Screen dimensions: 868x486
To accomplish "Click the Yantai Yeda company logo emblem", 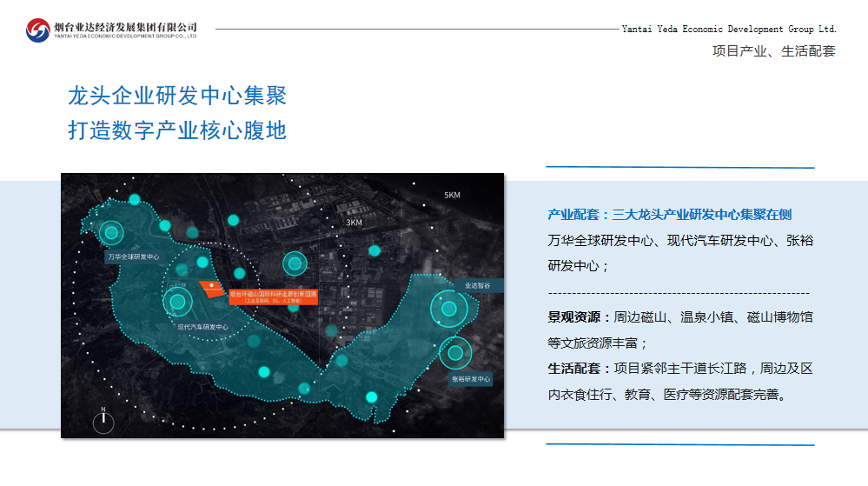I will (x=37, y=30).
